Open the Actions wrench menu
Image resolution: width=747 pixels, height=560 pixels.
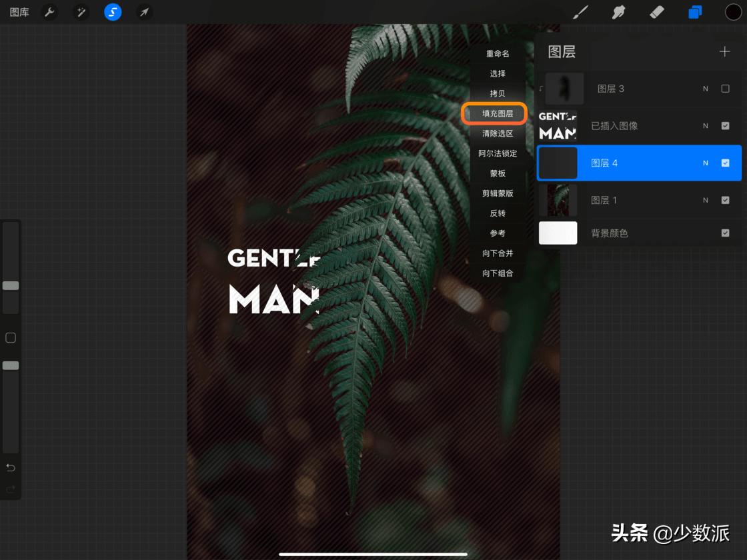point(49,12)
